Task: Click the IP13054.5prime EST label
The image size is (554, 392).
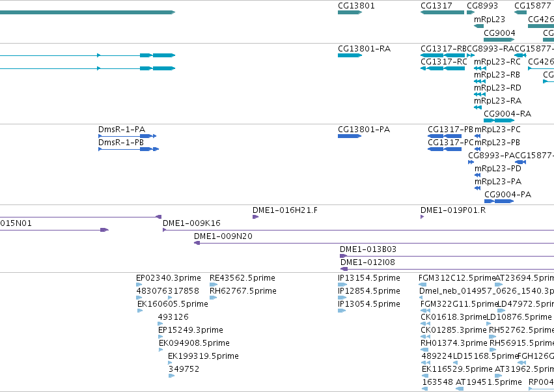Action: (369, 304)
